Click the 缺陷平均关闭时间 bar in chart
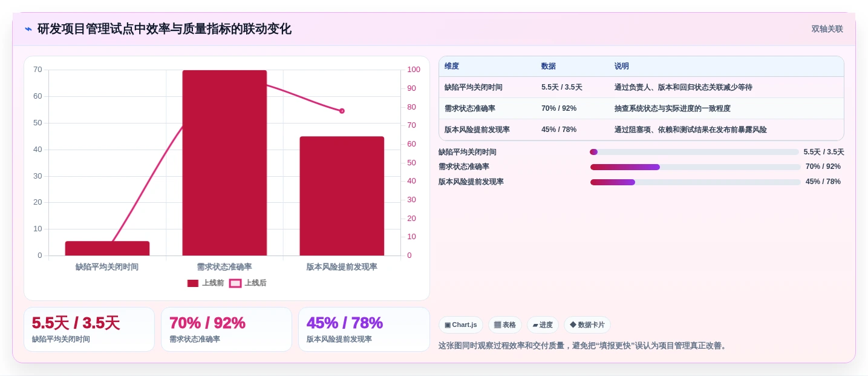Viewport: 868px width, 376px height. pyautogui.click(x=107, y=248)
